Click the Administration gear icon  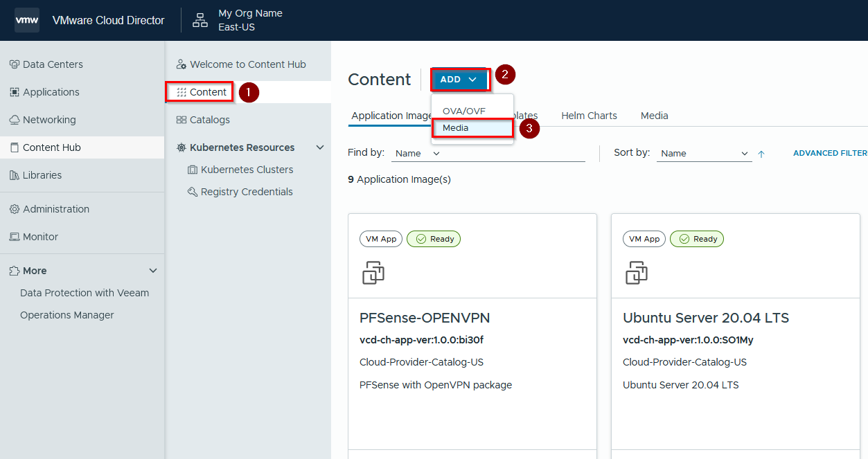pyautogui.click(x=14, y=209)
